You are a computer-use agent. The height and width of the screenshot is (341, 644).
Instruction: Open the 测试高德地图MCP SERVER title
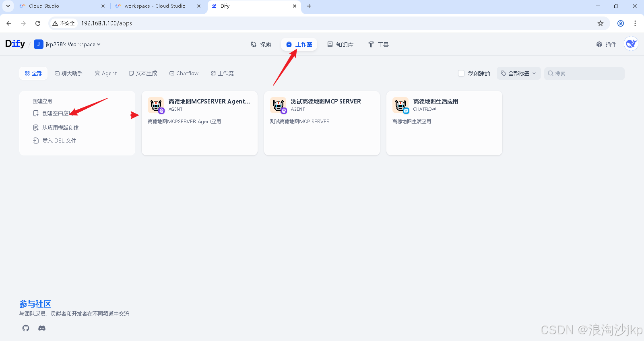(x=326, y=101)
